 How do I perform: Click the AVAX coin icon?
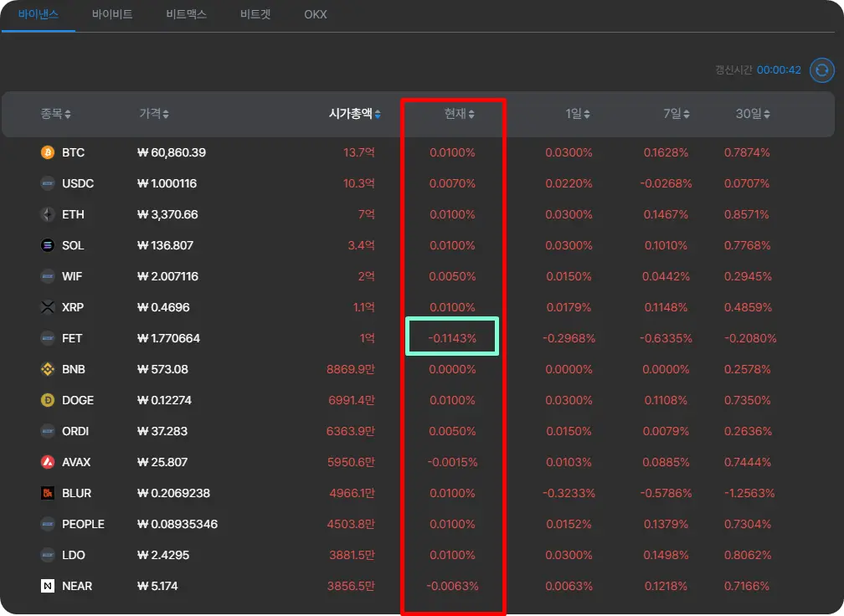pyautogui.click(x=48, y=462)
